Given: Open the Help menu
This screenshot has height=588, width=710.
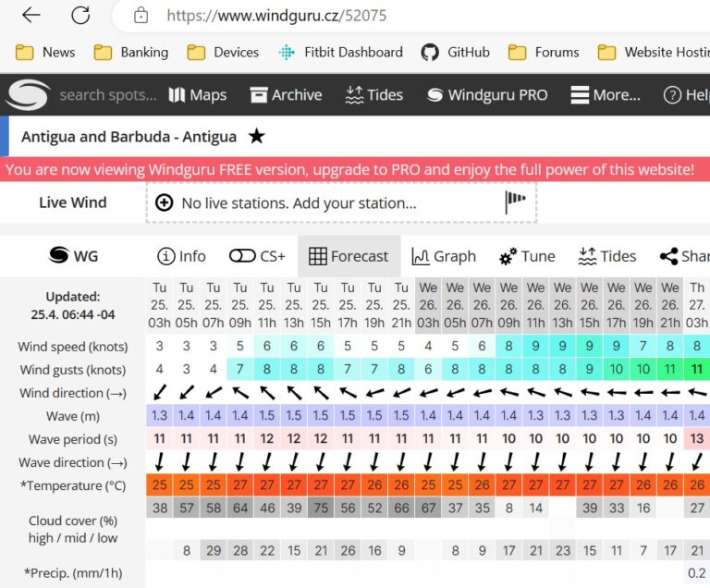Looking at the screenshot, I should click(x=687, y=94).
